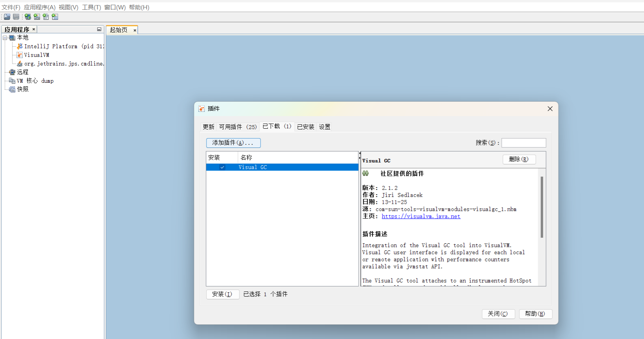The width and height of the screenshot is (644, 339).
Task: Click the 帮助(H) button in the dialog
Action: 535,314
